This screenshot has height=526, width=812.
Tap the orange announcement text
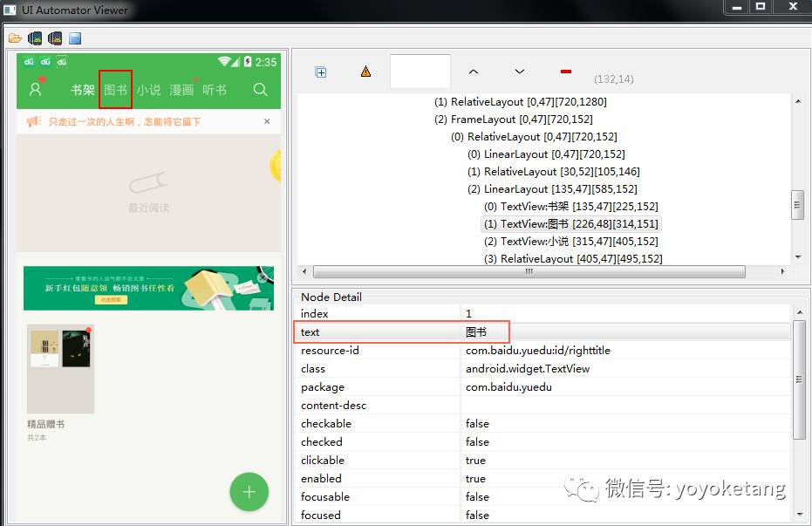pyautogui.click(x=124, y=122)
